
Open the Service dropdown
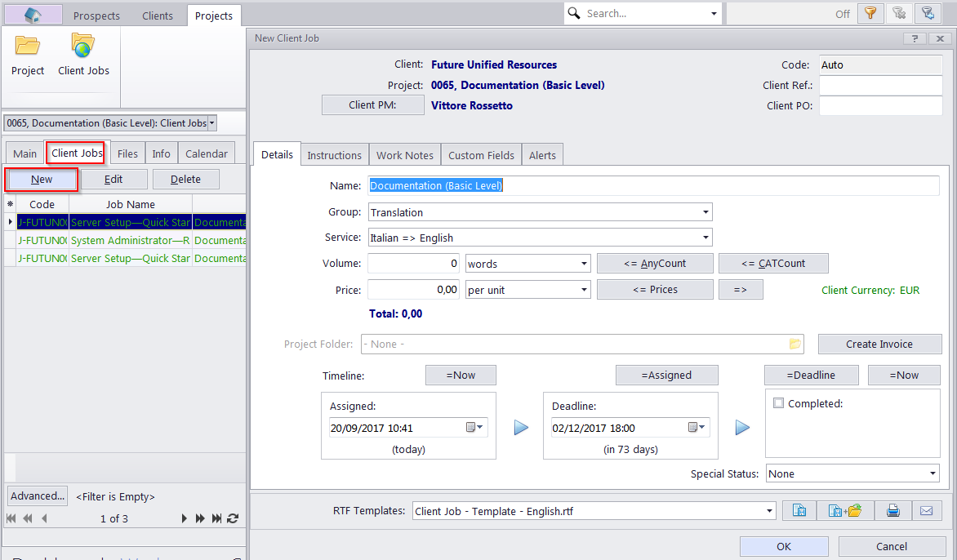tap(706, 238)
